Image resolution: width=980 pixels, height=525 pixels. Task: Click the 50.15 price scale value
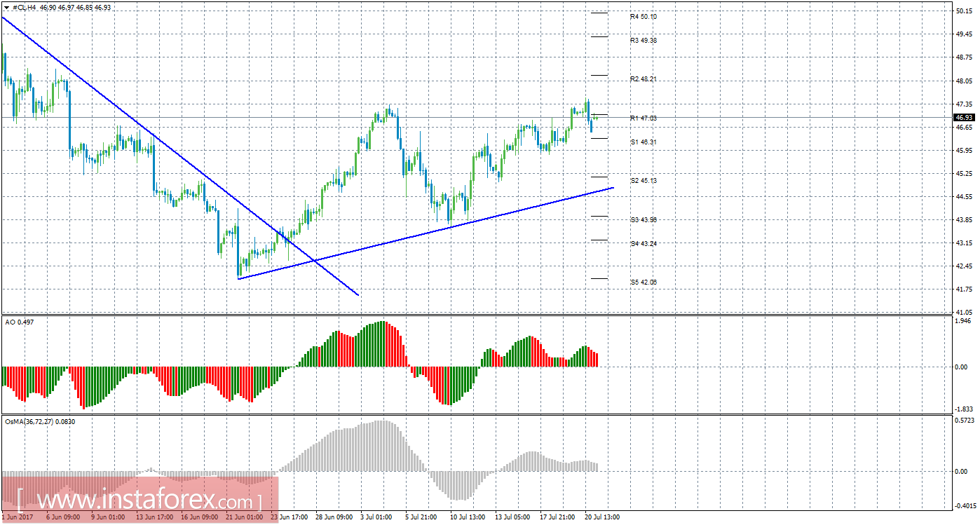965,12
